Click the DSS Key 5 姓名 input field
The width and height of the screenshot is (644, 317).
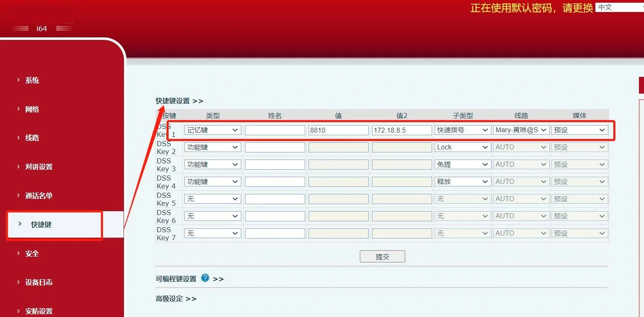coord(275,199)
